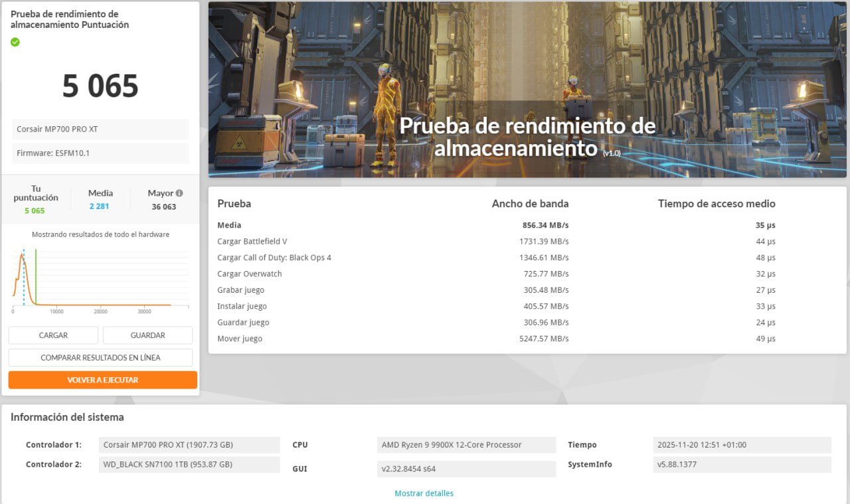Expand Mostrar detalles under system information
This screenshot has width=850, height=504.
424,493
